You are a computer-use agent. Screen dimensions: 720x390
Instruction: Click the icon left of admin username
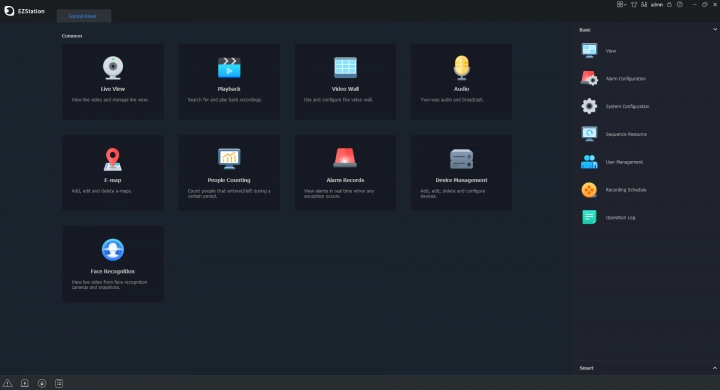coord(644,5)
